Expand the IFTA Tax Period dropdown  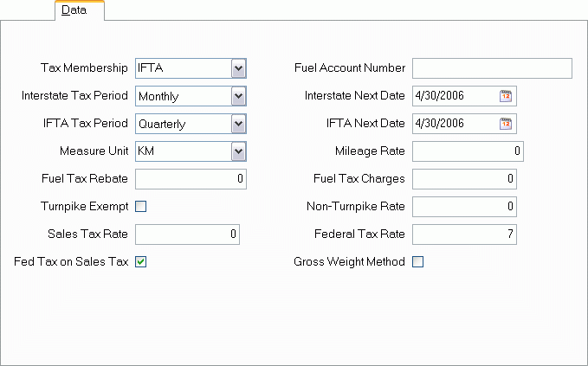point(239,124)
